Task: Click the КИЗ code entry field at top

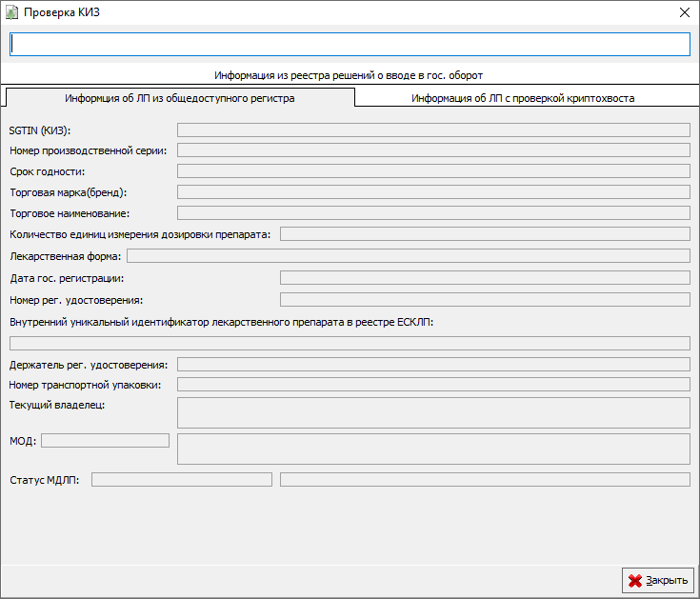Action: tap(350, 45)
